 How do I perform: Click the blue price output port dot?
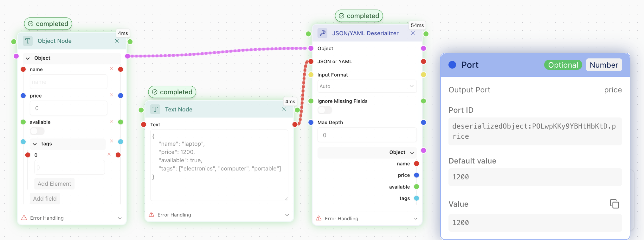(x=416, y=175)
